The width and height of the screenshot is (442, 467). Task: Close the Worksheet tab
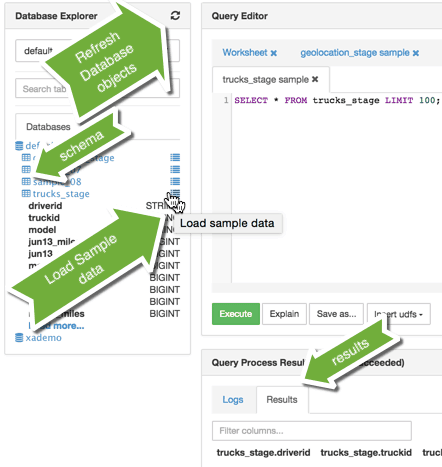pos(274,53)
